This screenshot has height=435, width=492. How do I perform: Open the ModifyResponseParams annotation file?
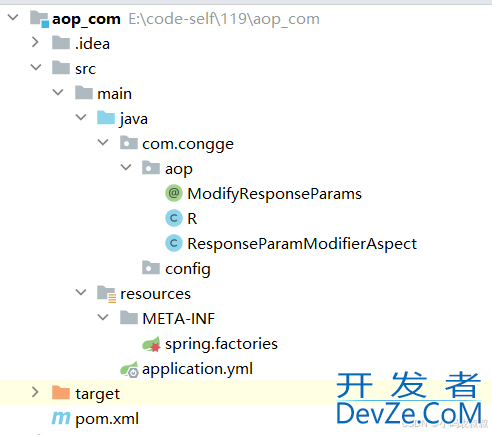pyautogui.click(x=274, y=194)
